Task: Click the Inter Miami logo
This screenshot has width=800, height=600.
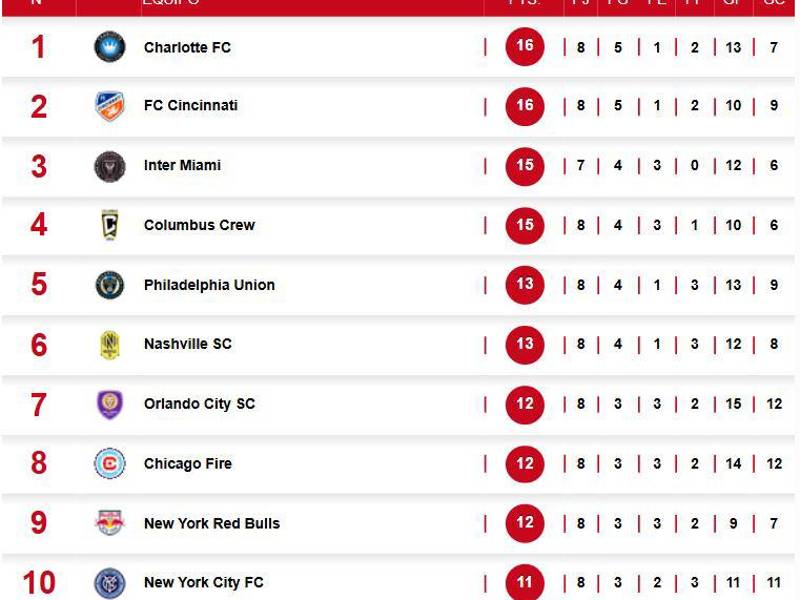Action: (112, 165)
